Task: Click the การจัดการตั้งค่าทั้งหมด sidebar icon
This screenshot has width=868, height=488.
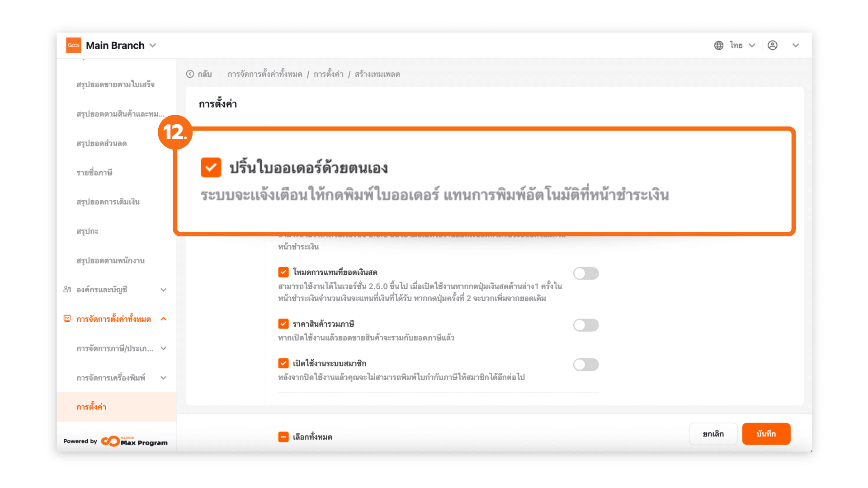Action: click(67, 319)
